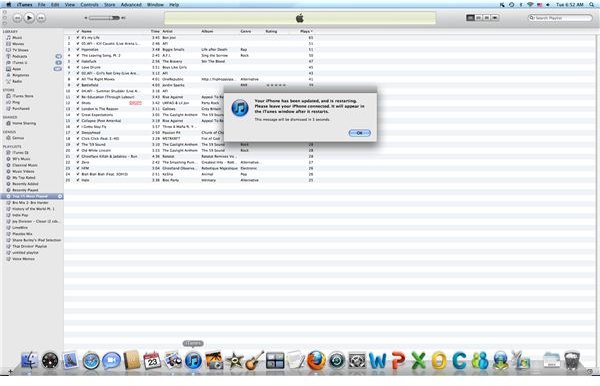Switch to grid view
The image size is (600, 386).
(x=486, y=18)
